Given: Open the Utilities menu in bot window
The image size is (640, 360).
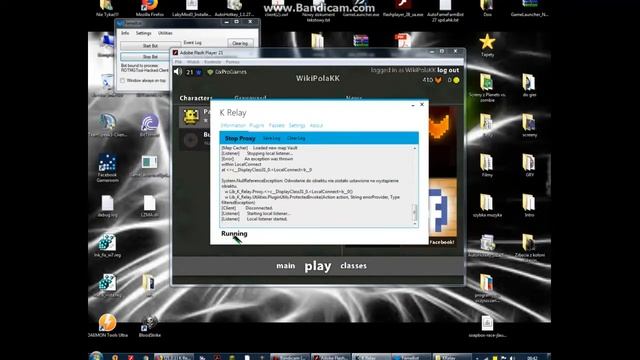Looking at the screenshot, I should coord(165,33).
